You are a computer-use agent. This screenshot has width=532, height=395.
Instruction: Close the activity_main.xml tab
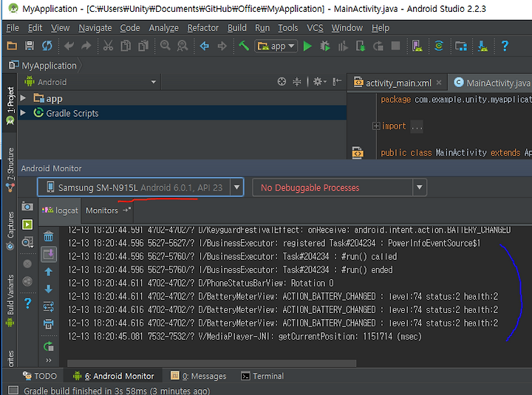(439, 83)
